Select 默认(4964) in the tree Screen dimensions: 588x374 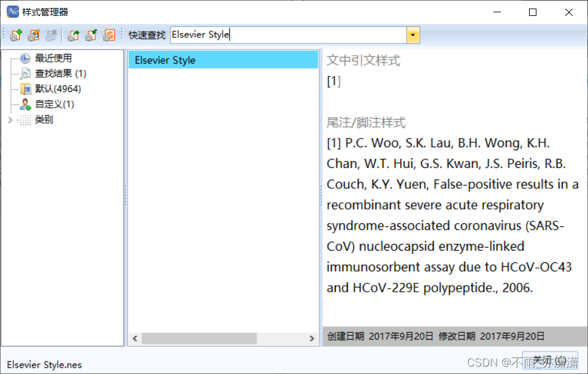click(58, 89)
